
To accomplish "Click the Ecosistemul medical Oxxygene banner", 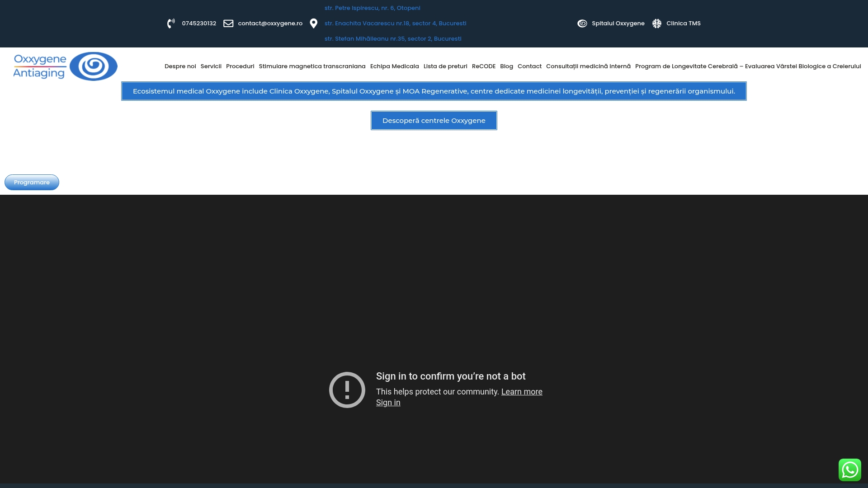I will pos(434,91).
